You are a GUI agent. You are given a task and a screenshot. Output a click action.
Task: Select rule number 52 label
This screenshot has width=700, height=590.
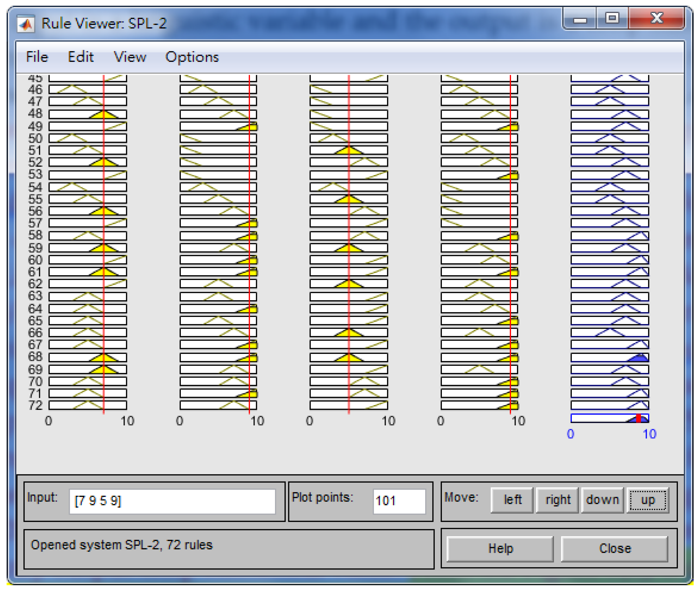tap(35, 163)
